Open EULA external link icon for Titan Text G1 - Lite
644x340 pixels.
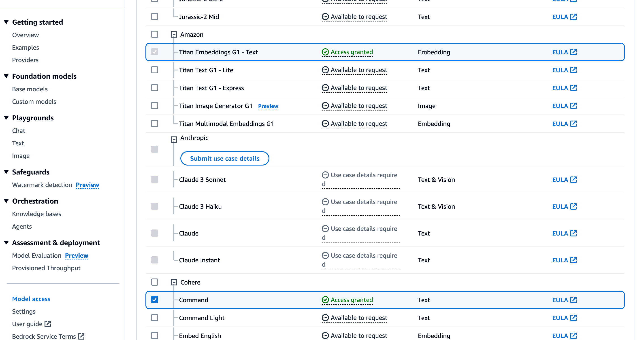(x=574, y=70)
